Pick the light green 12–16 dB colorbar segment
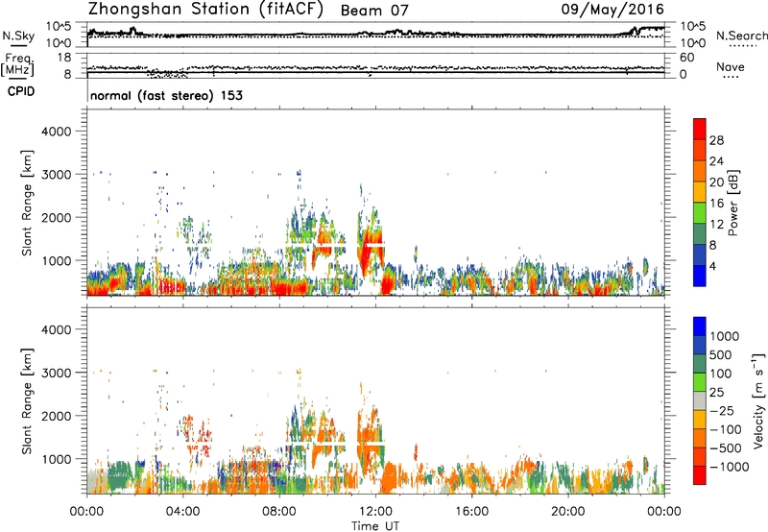 (700, 213)
